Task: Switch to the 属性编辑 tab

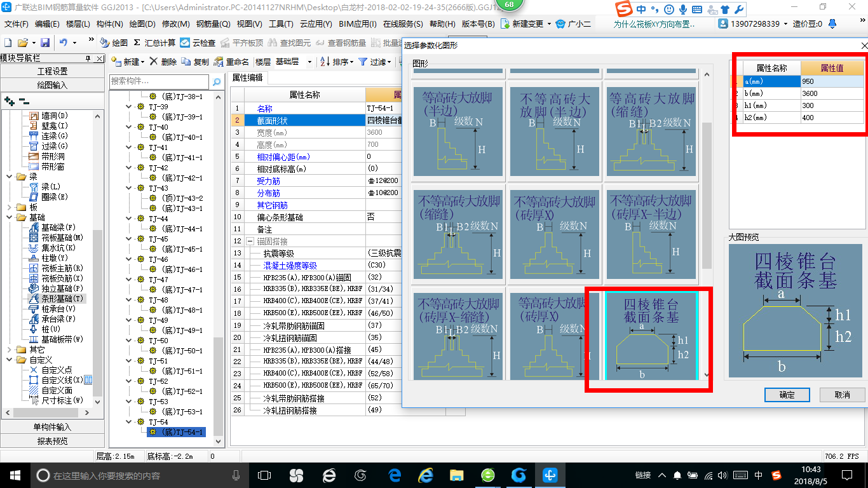Action: coord(247,78)
